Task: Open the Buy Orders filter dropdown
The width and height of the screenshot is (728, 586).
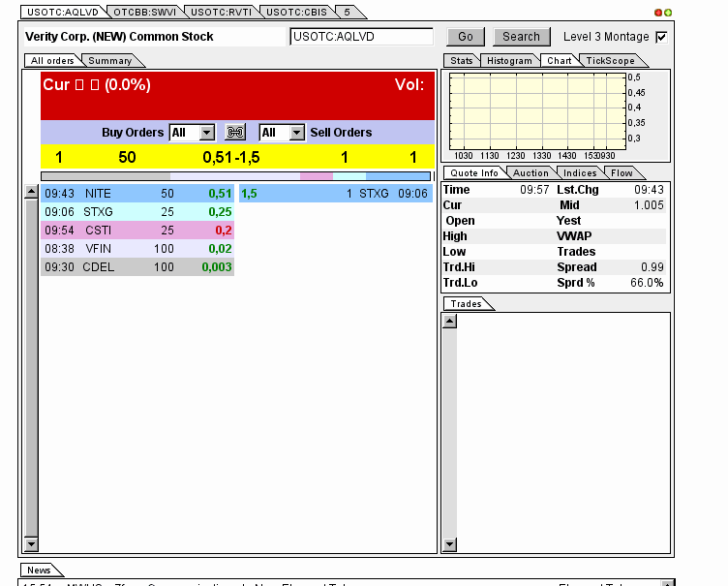Action: [x=206, y=133]
